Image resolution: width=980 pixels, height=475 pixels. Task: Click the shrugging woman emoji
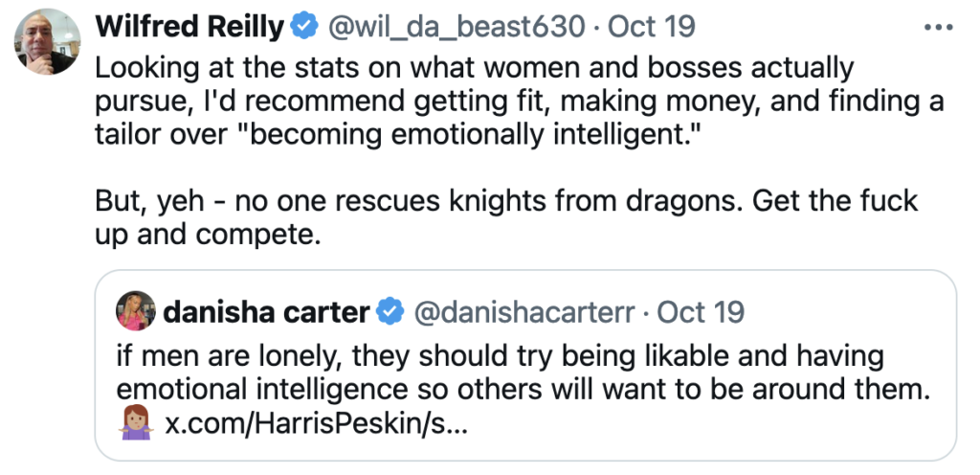pos(133,422)
